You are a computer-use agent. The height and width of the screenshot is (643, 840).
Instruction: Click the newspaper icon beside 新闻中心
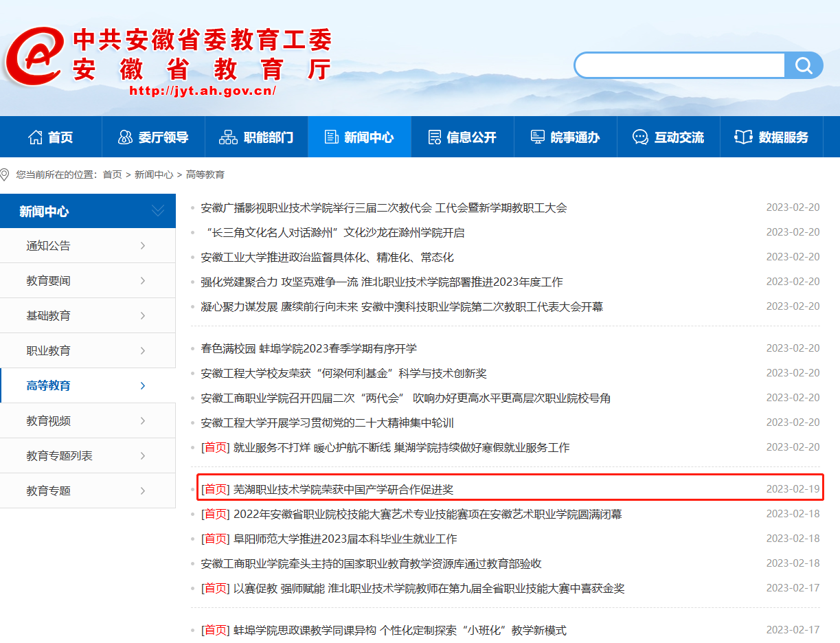[x=332, y=137]
